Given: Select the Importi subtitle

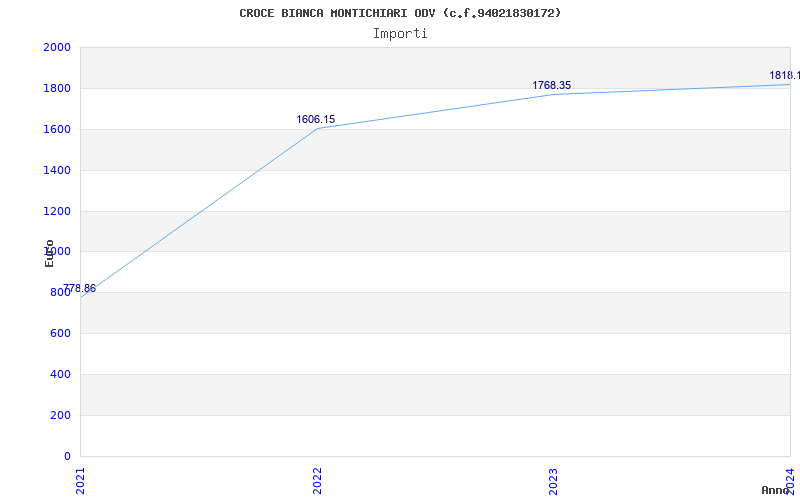Looking at the screenshot, I should pyautogui.click(x=400, y=34).
